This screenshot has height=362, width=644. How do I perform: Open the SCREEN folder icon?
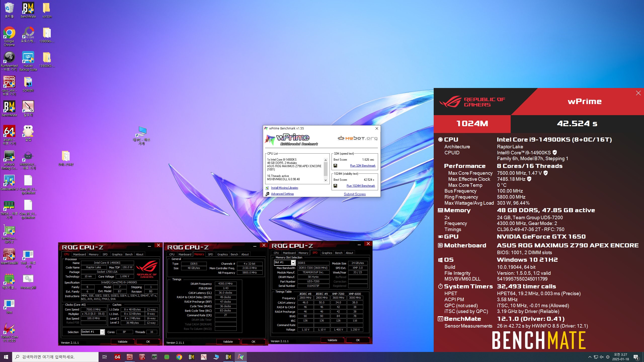[x=28, y=84]
